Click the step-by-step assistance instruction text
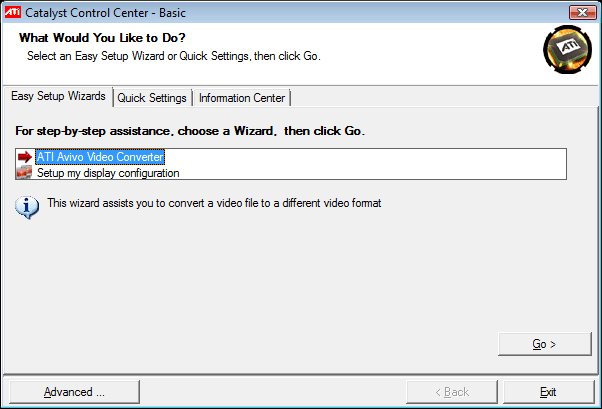 click(190, 131)
